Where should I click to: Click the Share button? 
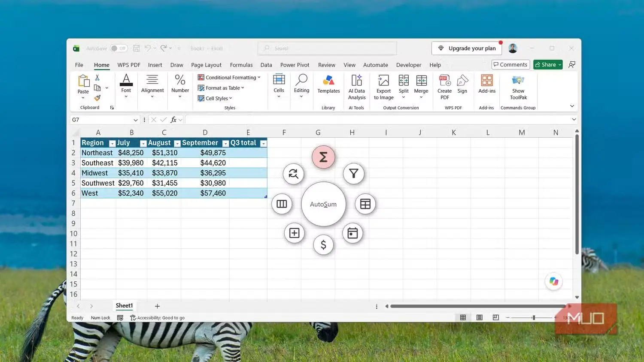(548, 64)
